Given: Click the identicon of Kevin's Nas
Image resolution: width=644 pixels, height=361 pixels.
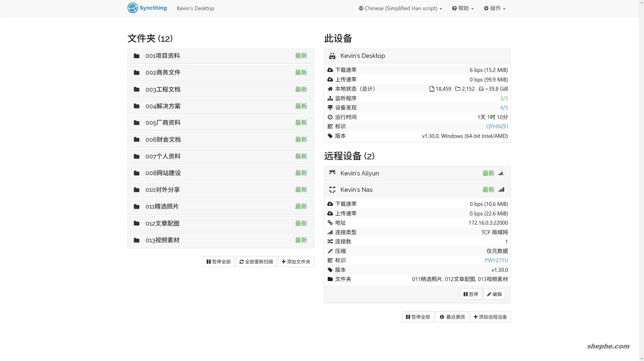Looking at the screenshot, I should tap(332, 190).
